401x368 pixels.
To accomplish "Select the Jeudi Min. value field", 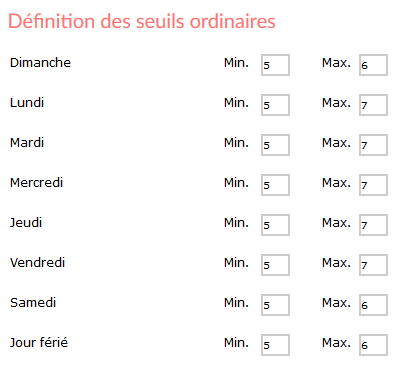I will click(275, 225).
